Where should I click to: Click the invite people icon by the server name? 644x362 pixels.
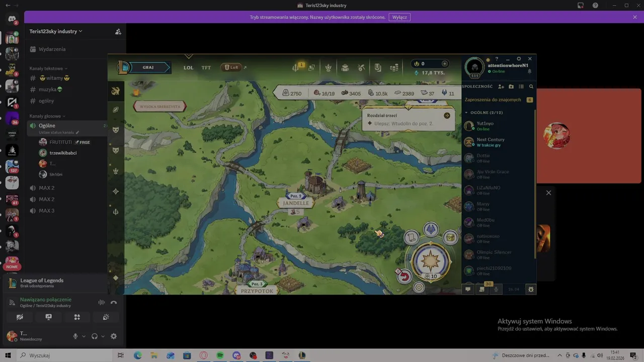pos(118,32)
